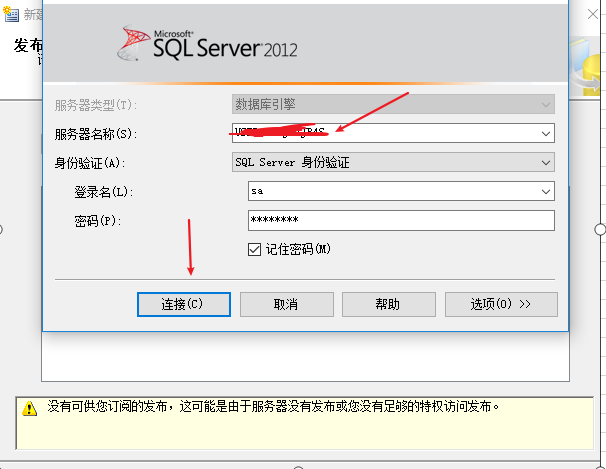
Task: Click the Help (帮助) button
Action: click(x=388, y=304)
